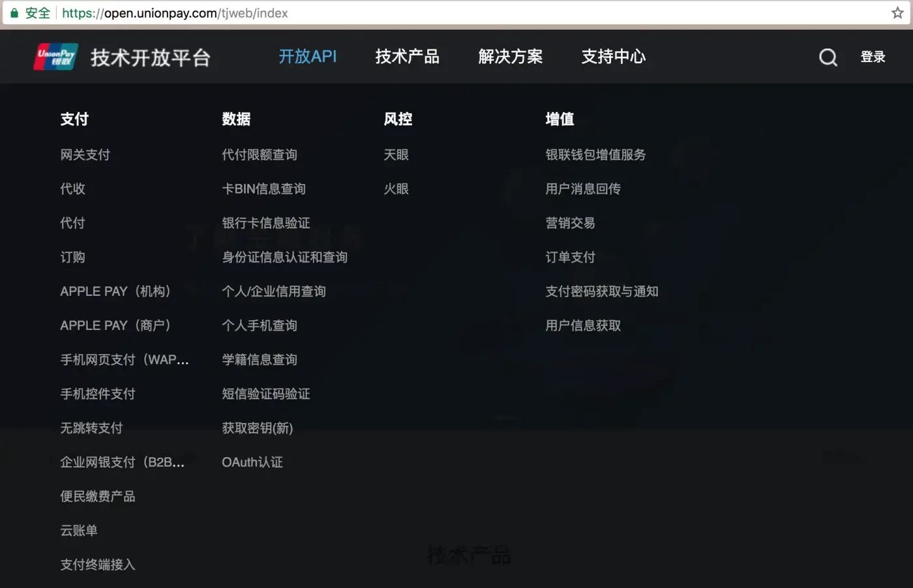
Task: Open the 网关支付 link under 支付
Action: pyautogui.click(x=85, y=154)
